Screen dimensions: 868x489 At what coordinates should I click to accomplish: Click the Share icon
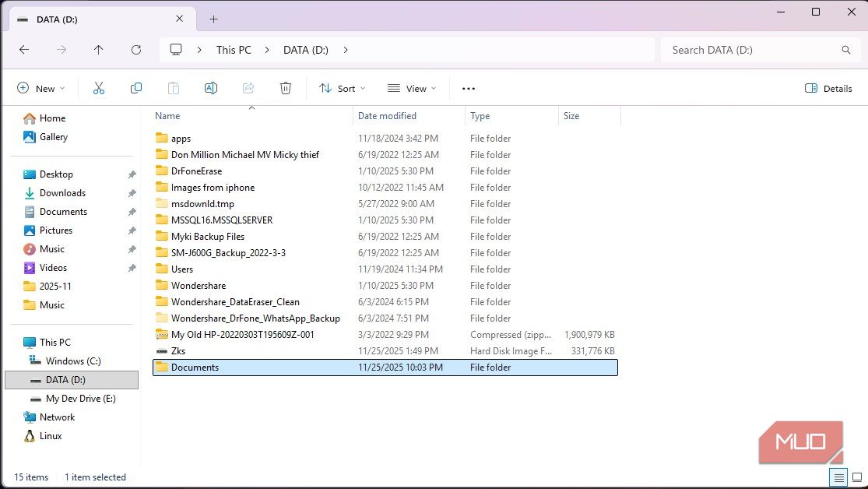248,88
